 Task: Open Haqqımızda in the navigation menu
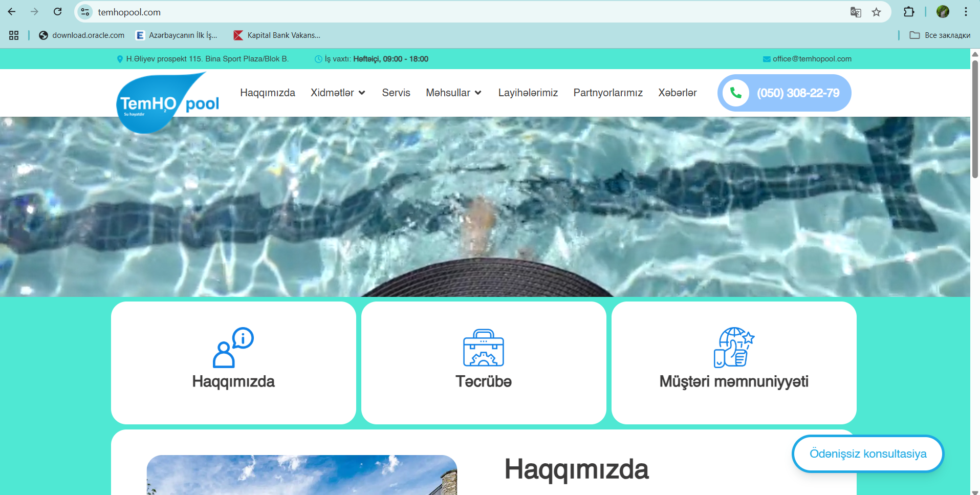[x=268, y=93]
